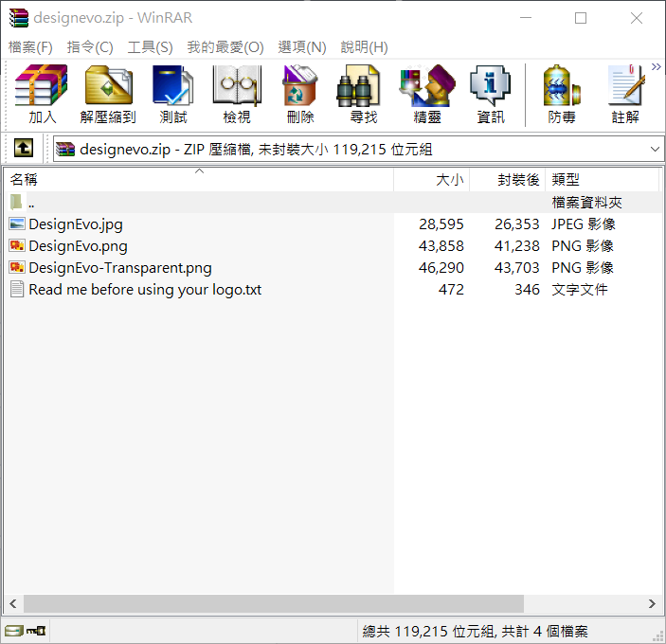Click the JPEG 影像 type cell
Screen dimensions: 666x644
pyautogui.click(x=584, y=224)
